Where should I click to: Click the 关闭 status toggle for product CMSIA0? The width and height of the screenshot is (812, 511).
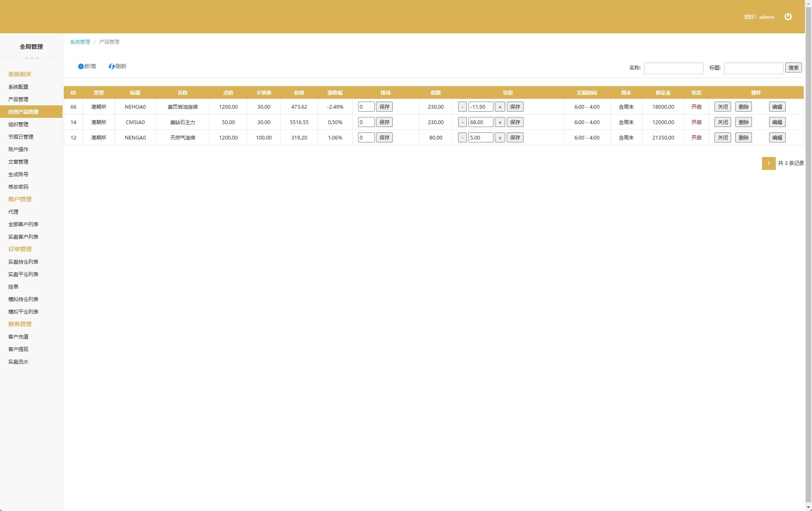pyautogui.click(x=722, y=122)
